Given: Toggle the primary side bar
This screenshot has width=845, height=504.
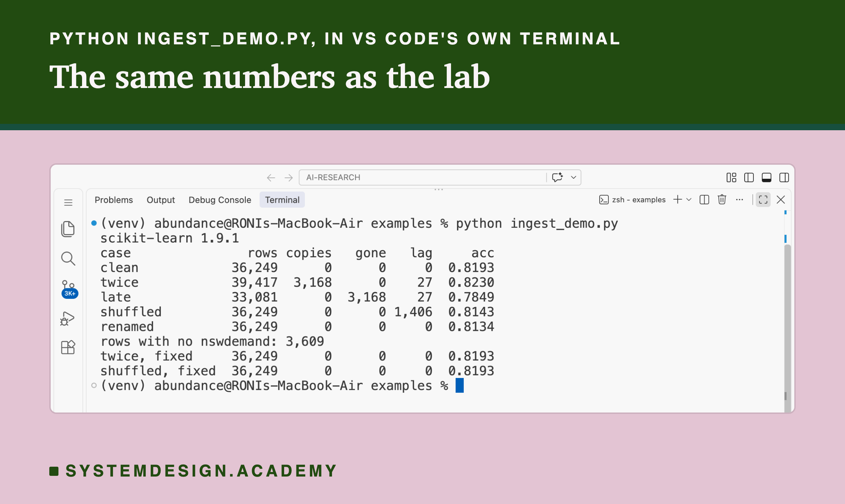Looking at the screenshot, I should (749, 177).
